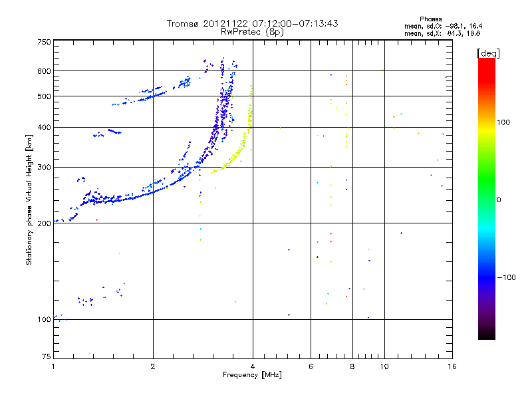Viewport: 532px width, 399px height.
Task: Click the 'Phases' header text
Action: point(430,19)
